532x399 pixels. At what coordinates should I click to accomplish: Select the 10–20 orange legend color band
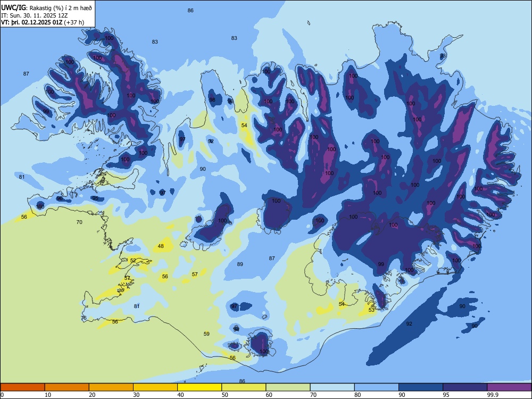(x=67, y=387)
